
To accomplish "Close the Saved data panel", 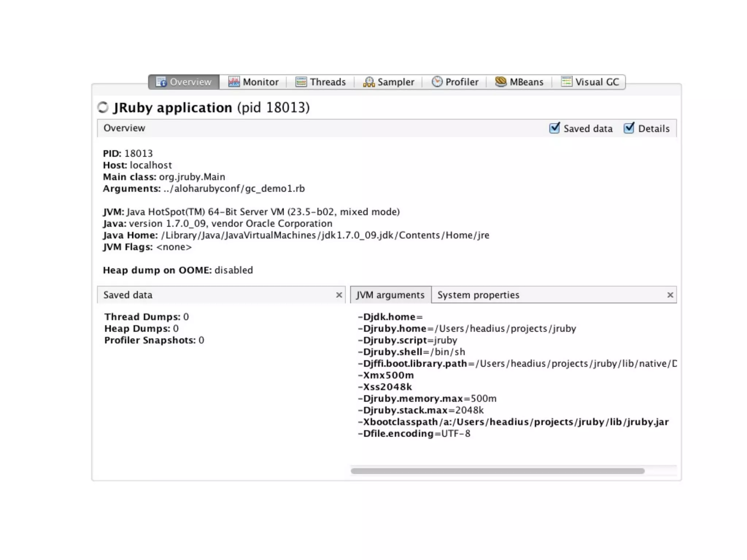I will (339, 295).
